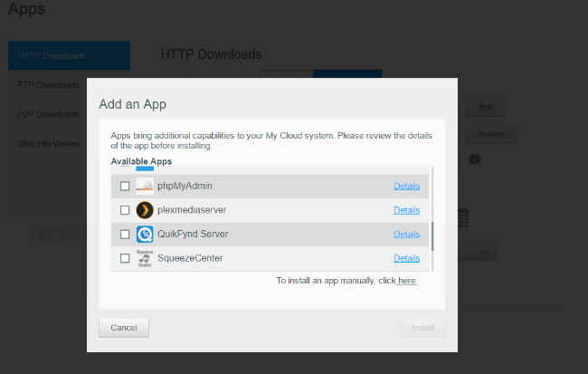Check the phpMyAdmin checkbox
Screen dimensions: 588x374
[x=125, y=186]
